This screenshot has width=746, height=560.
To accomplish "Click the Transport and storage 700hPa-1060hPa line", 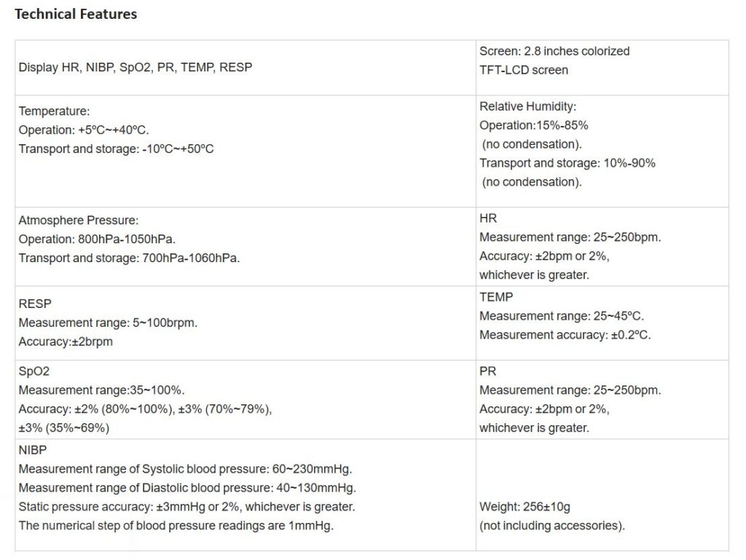I will point(129,258).
